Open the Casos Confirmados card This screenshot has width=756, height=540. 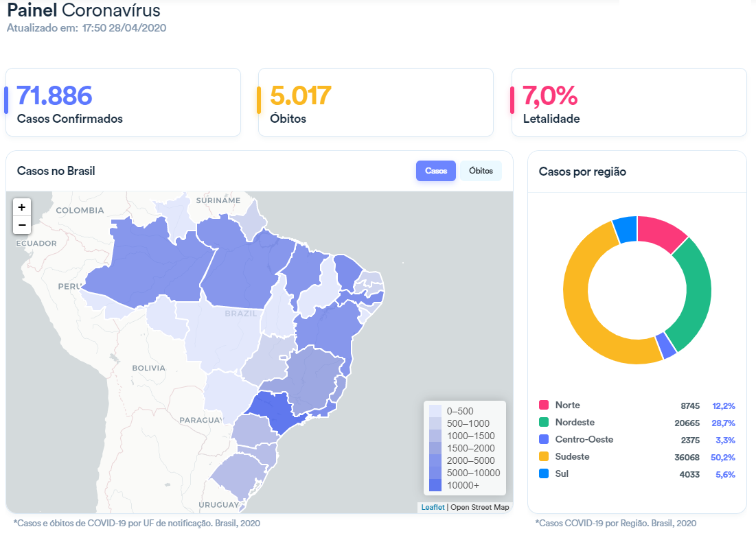pos(123,102)
